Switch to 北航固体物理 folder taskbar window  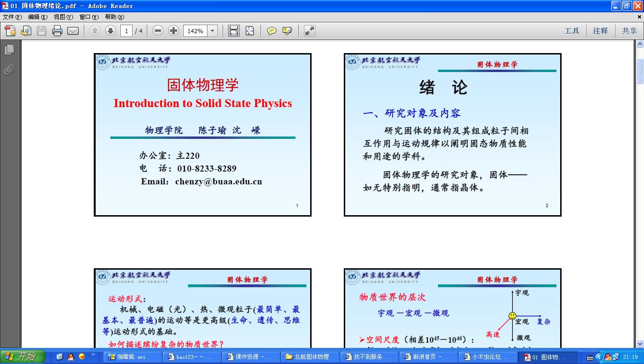(310, 357)
